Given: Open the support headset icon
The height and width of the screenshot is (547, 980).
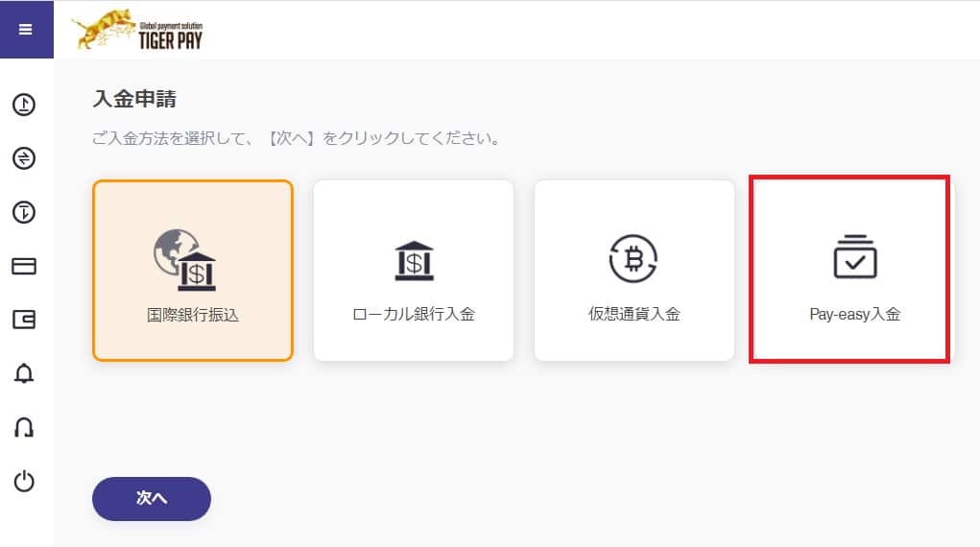Looking at the screenshot, I should click(24, 428).
